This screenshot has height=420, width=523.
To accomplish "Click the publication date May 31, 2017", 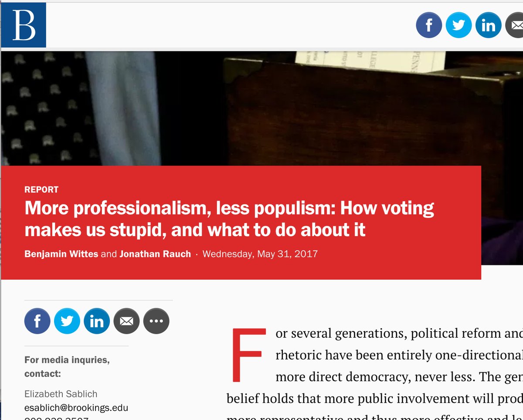I will coord(260,254).
